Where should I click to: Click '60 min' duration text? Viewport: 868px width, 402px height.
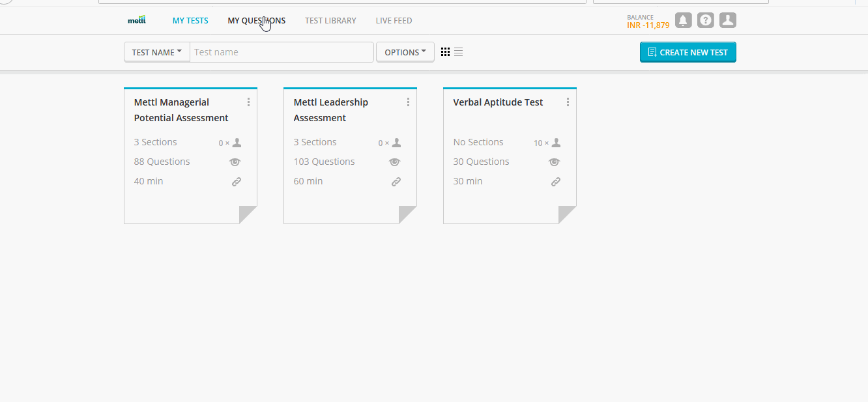coord(308,181)
